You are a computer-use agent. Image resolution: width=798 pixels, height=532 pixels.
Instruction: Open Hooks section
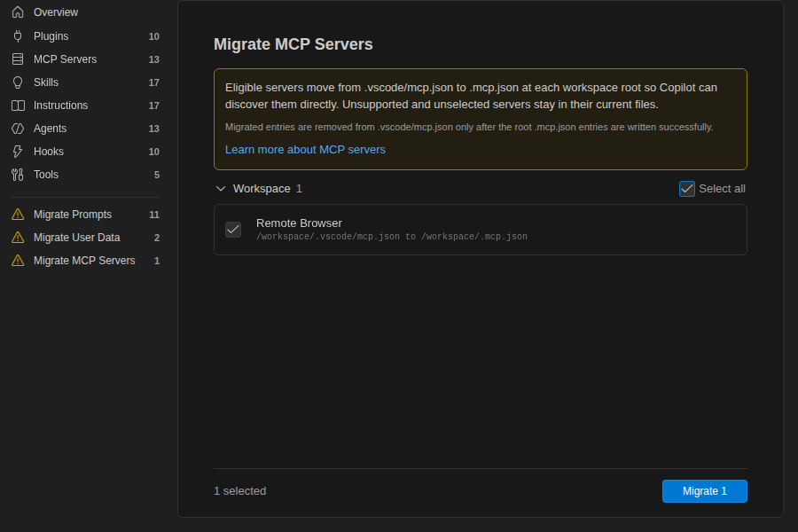click(85, 152)
